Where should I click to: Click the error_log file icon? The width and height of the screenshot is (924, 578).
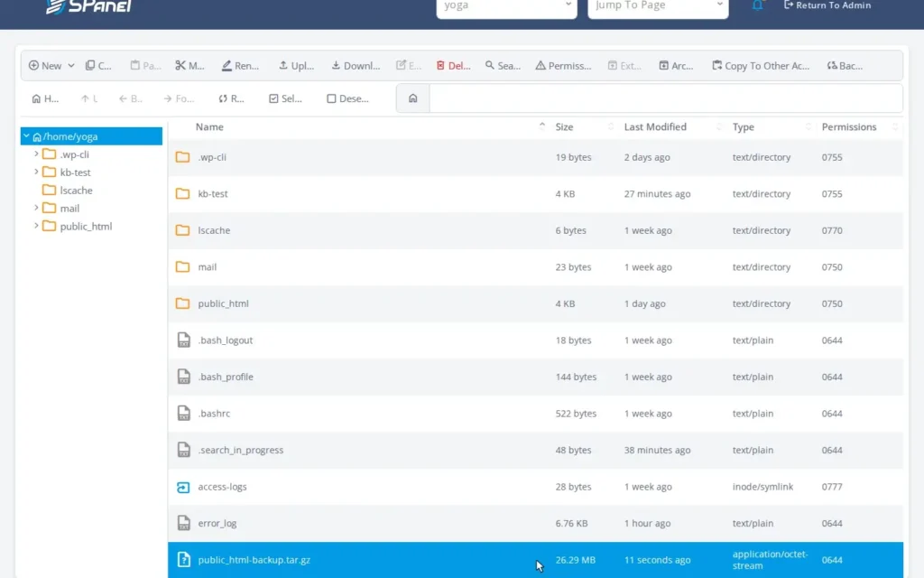coord(183,523)
